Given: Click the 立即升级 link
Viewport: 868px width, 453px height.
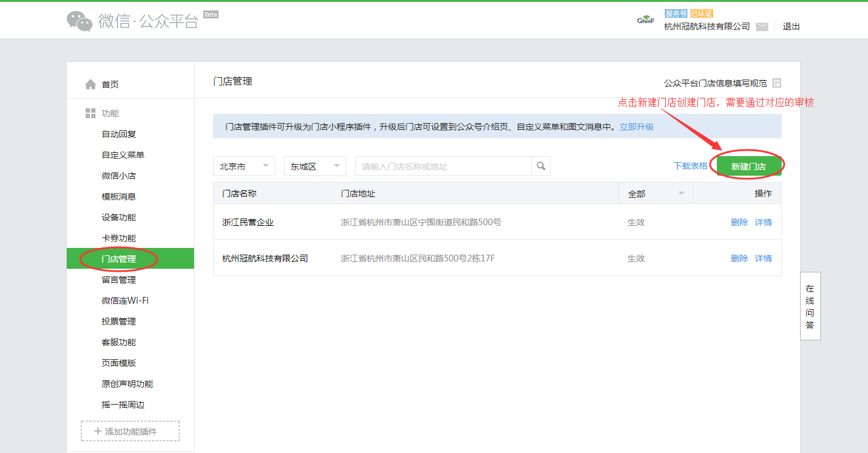Looking at the screenshot, I should point(637,127).
